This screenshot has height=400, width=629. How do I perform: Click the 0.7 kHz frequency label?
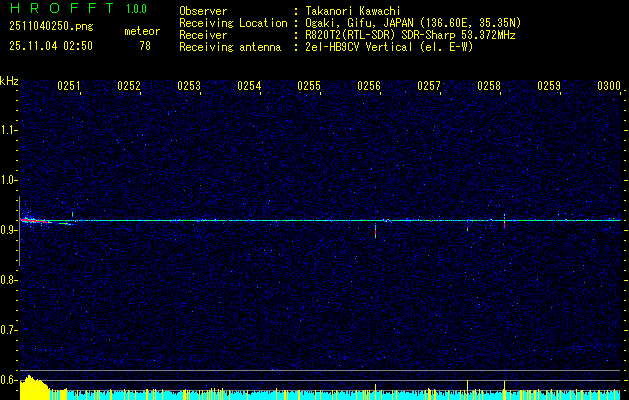coord(7,330)
